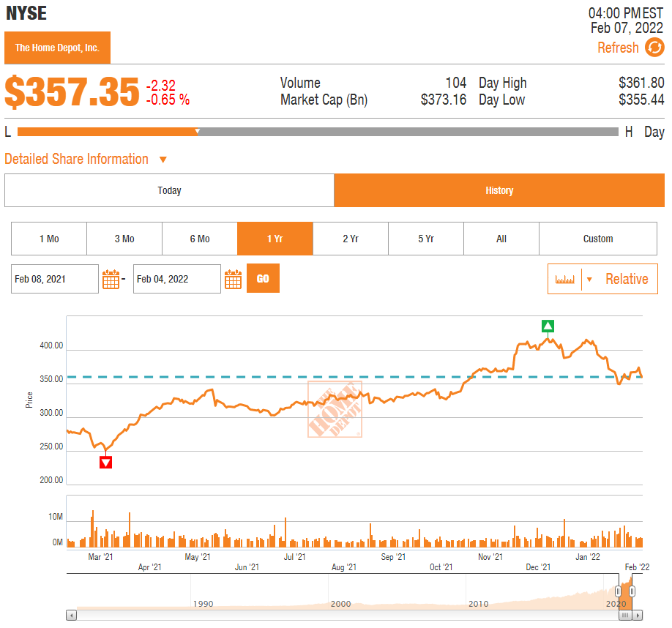The width and height of the screenshot is (672, 628).
Task: Switch to the Today tab
Action: [x=169, y=190]
